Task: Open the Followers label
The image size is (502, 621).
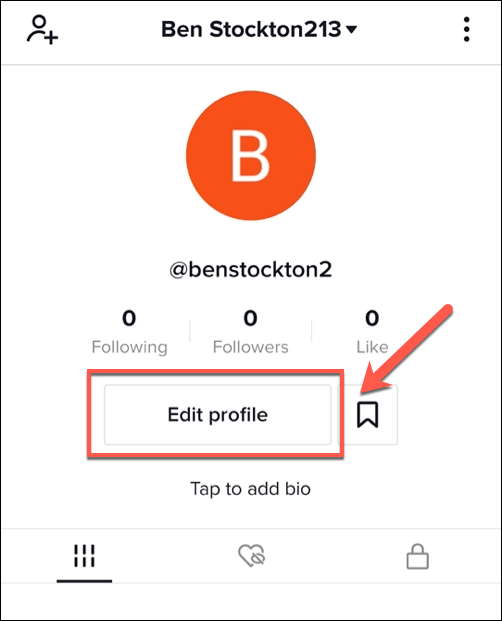Action: [x=251, y=347]
